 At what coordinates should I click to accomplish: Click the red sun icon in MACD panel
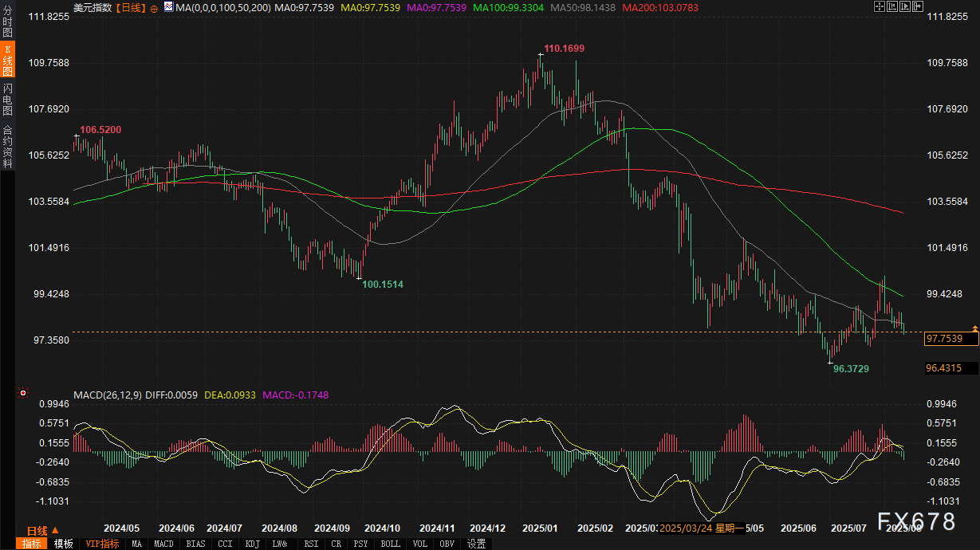point(23,393)
